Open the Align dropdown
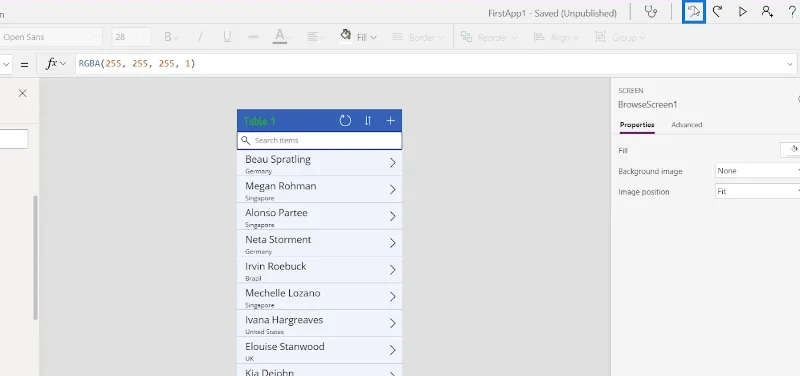The width and height of the screenshot is (800, 376). [x=556, y=37]
